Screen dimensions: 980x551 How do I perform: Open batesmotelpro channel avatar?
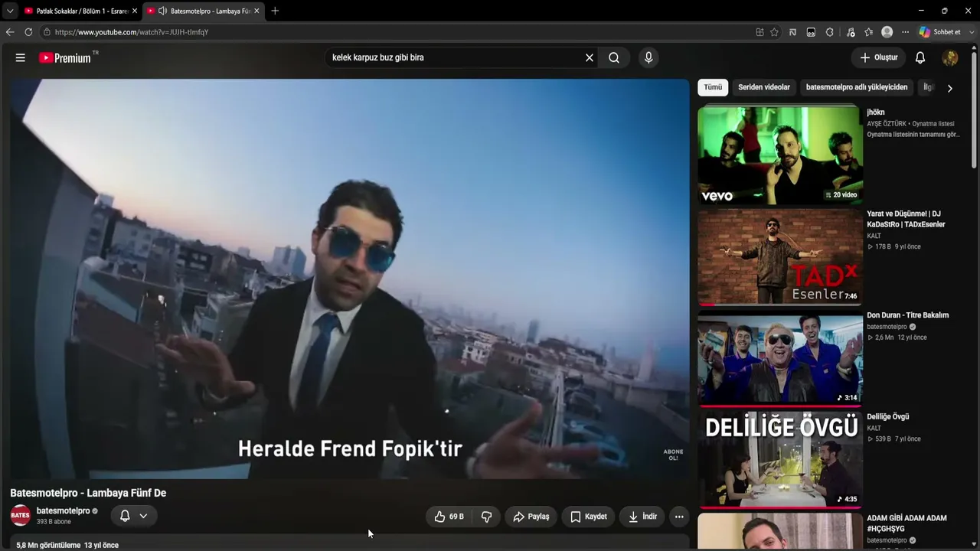pyautogui.click(x=21, y=516)
